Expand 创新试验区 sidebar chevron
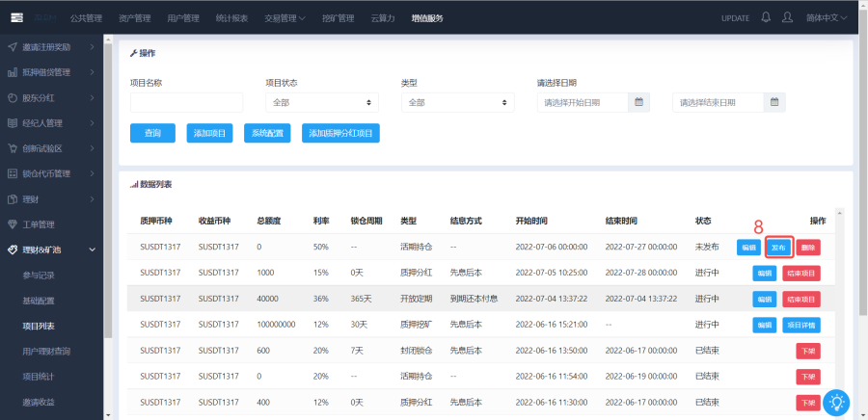This screenshot has width=868, height=420. click(x=92, y=148)
